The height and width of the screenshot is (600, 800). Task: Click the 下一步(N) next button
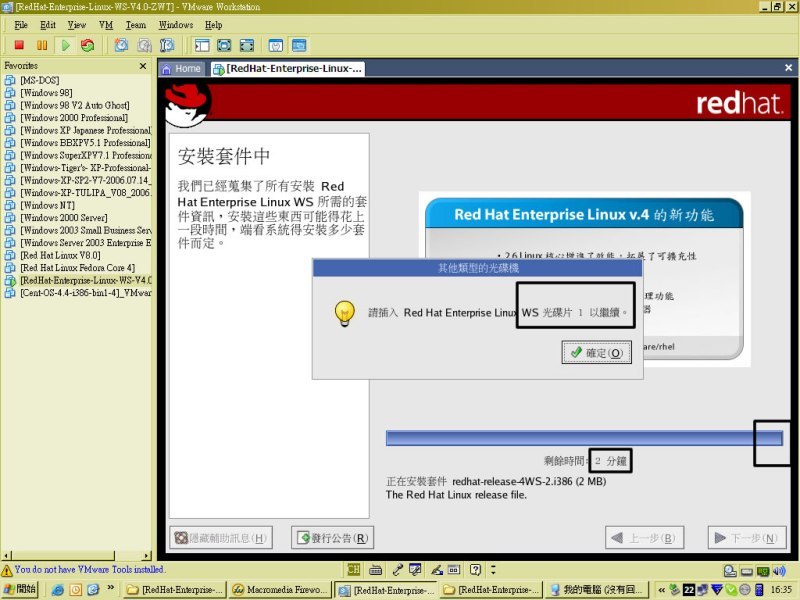(747, 538)
